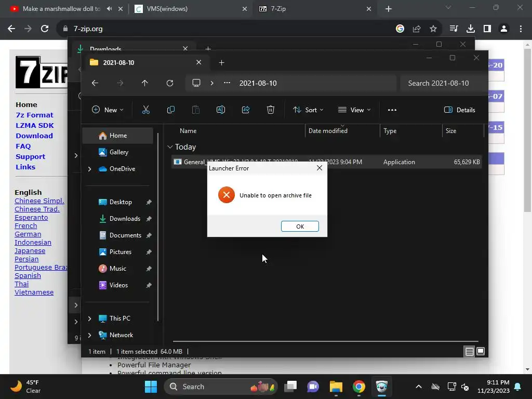532x399 pixels.
Task: Switch language to German
Action: (x=28, y=234)
